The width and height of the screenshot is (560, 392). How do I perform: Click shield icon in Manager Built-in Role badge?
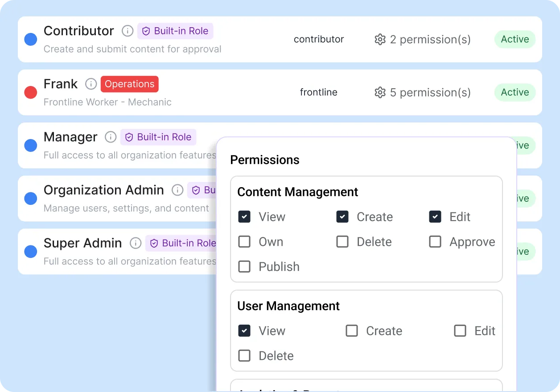coord(129,137)
